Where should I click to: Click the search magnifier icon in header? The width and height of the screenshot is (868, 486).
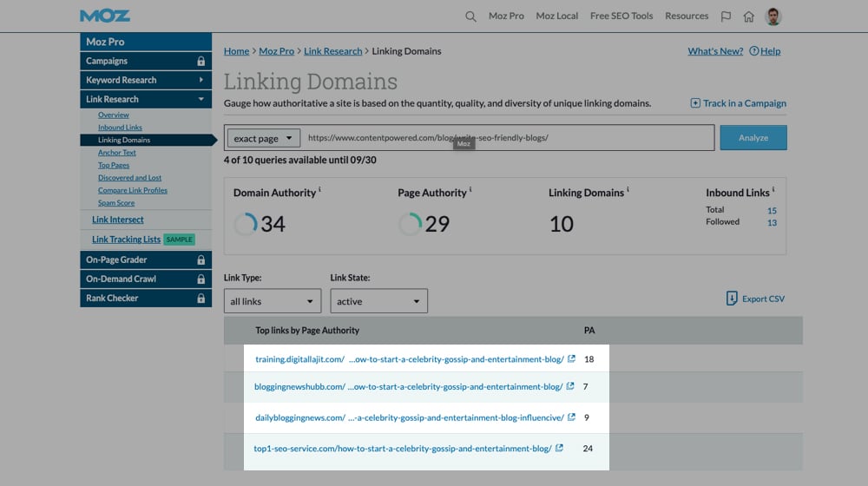(470, 16)
